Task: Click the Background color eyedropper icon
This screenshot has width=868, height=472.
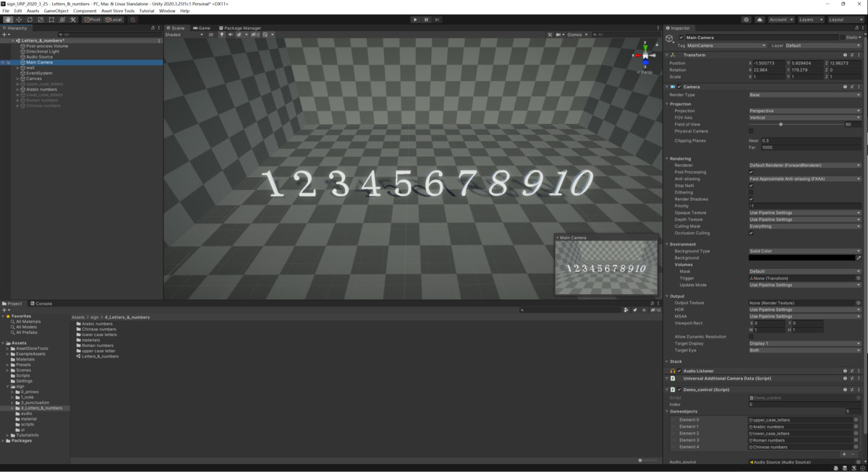Action: pos(859,258)
